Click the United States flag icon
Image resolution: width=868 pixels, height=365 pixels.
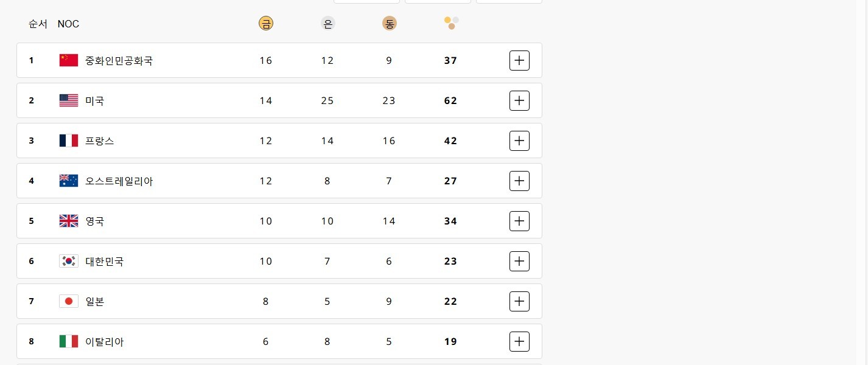pyautogui.click(x=69, y=100)
